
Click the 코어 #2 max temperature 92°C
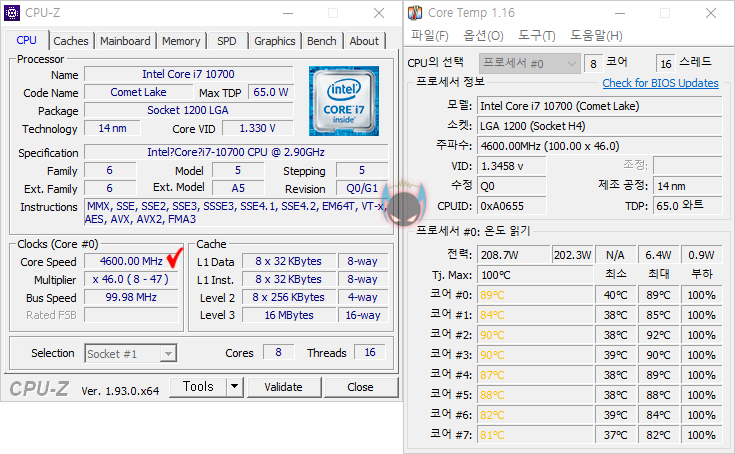(658, 335)
